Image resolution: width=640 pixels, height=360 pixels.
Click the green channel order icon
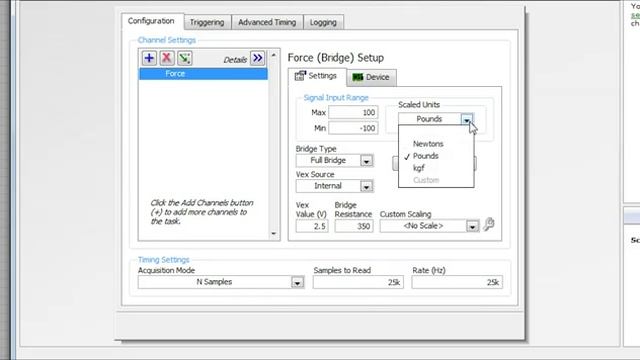pos(184,58)
